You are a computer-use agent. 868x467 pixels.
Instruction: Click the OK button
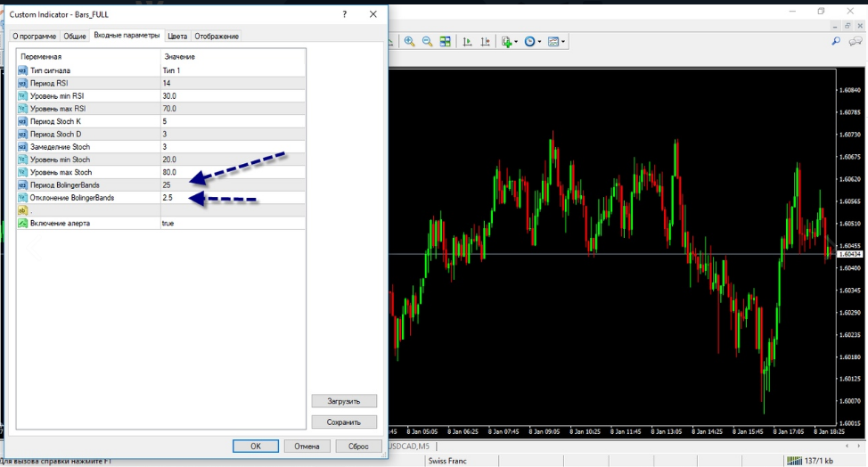(x=255, y=446)
